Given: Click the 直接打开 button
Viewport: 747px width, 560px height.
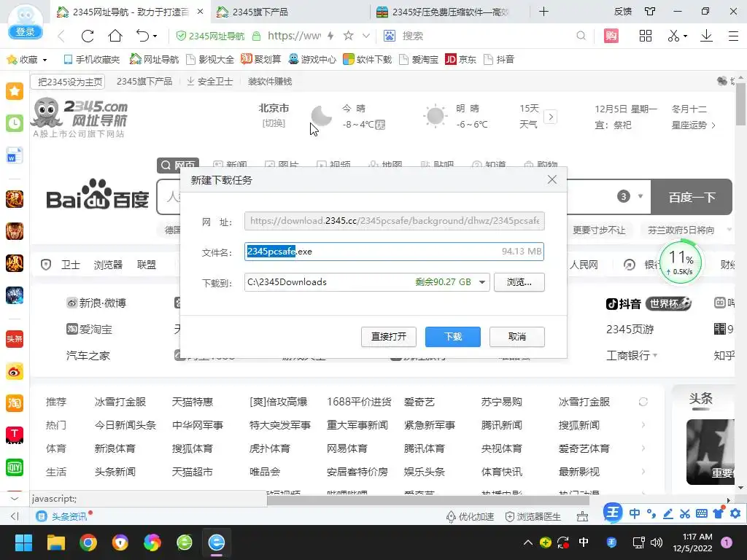Looking at the screenshot, I should [389, 337].
